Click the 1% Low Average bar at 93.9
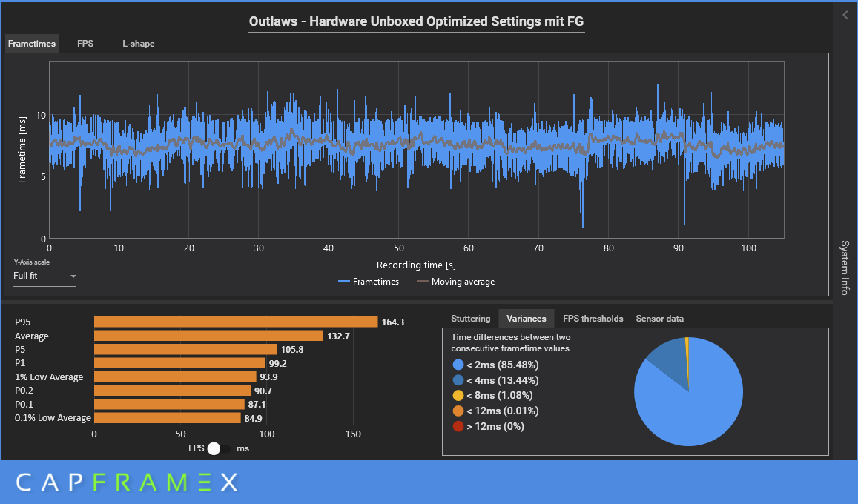The width and height of the screenshot is (858, 504). click(175, 377)
